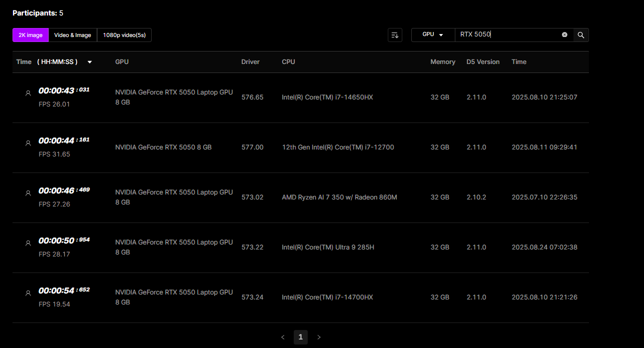The image size is (644, 348).
Task: Click the Driver column header
Action: [251, 62]
